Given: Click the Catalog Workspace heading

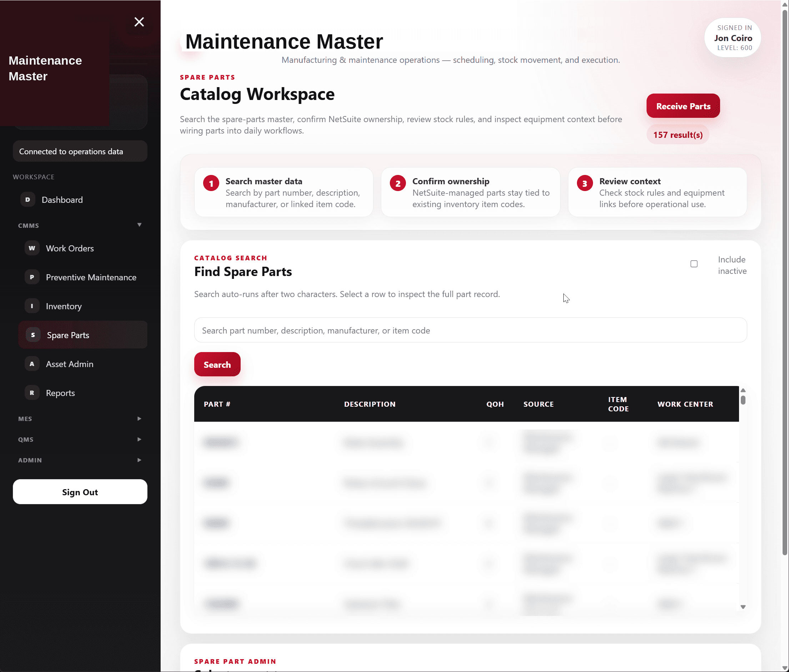Looking at the screenshot, I should click(x=257, y=94).
